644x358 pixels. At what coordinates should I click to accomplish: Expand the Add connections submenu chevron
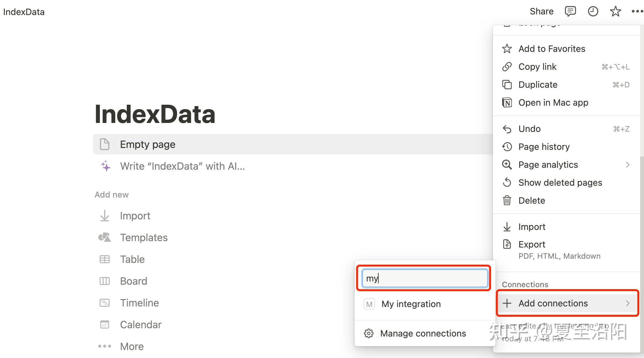click(x=627, y=303)
